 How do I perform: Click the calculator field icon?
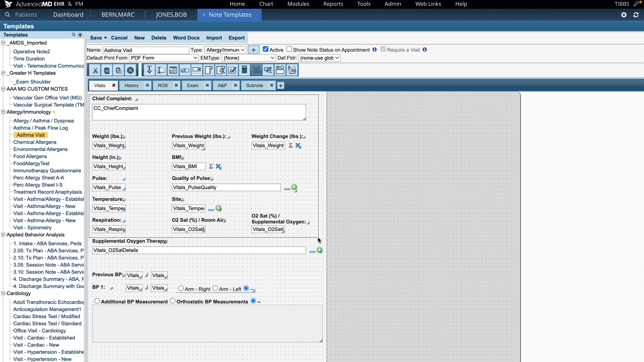pos(244,70)
